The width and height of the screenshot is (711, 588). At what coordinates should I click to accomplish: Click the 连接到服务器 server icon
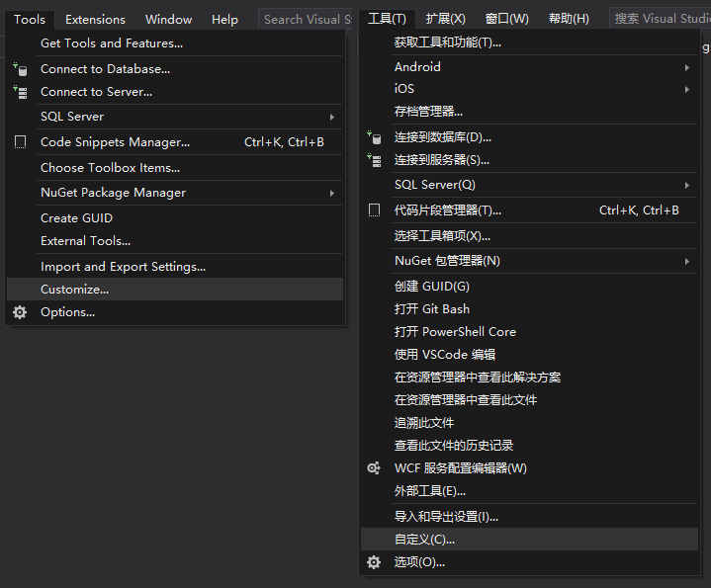pyautogui.click(x=374, y=160)
